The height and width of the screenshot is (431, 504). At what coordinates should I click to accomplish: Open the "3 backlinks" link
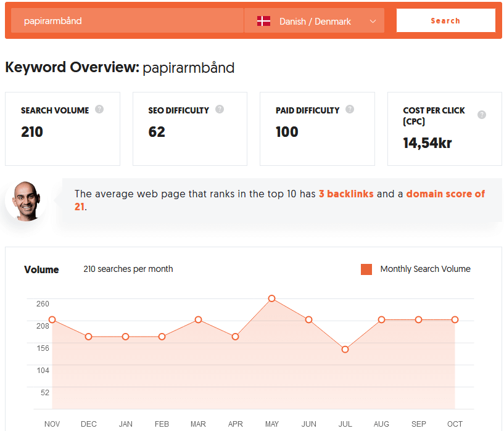pyautogui.click(x=346, y=193)
